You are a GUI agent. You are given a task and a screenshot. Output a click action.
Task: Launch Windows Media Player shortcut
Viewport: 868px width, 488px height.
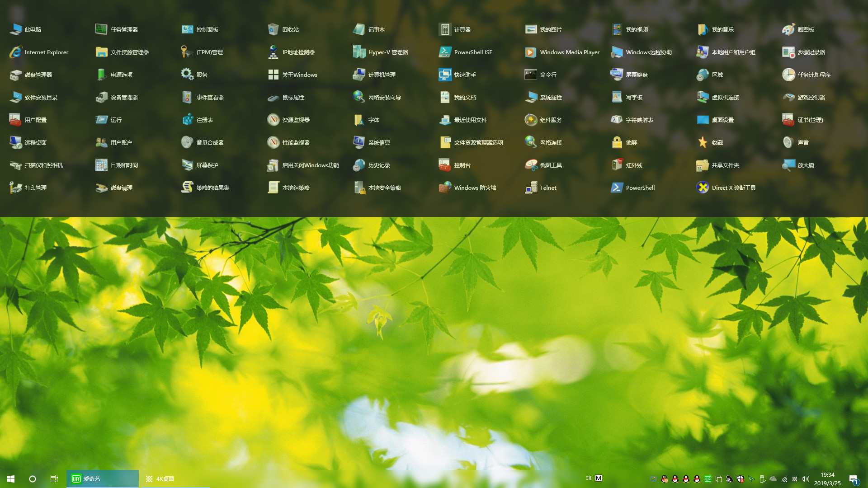[531, 52]
